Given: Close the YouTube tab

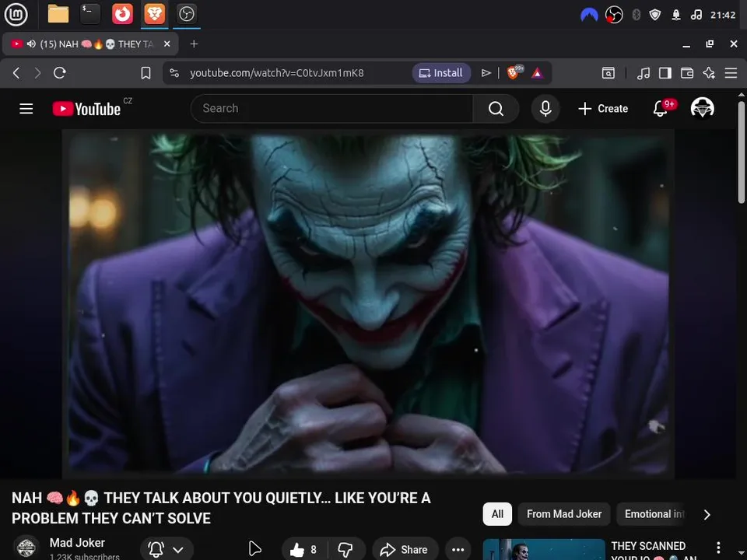Looking at the screenshot, I should tap(167, 44).
